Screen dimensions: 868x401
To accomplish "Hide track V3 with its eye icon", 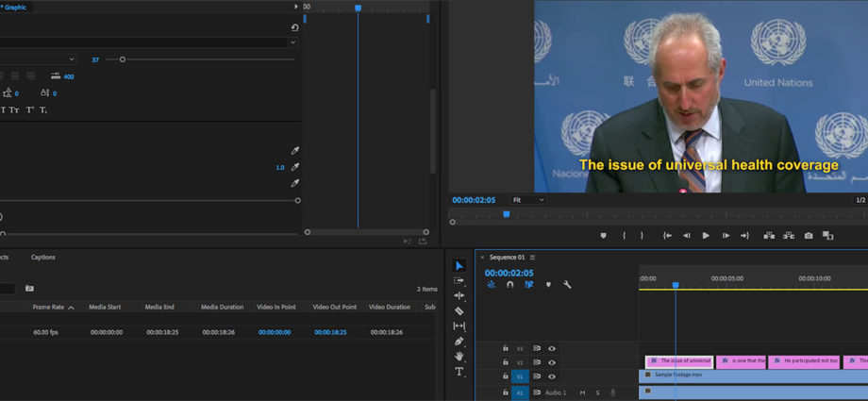I will click(552, 348).
